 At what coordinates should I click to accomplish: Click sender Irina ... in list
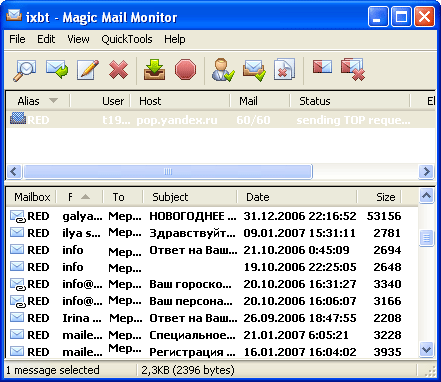(x=82, y=318)
